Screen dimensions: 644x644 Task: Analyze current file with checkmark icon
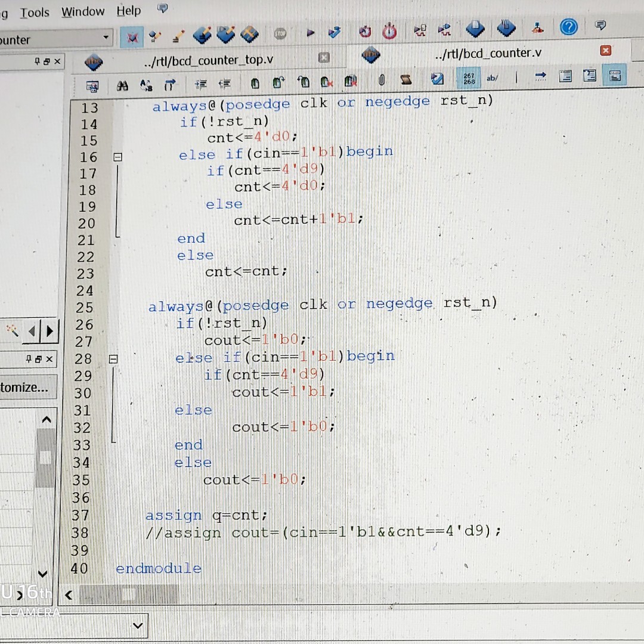437,79
